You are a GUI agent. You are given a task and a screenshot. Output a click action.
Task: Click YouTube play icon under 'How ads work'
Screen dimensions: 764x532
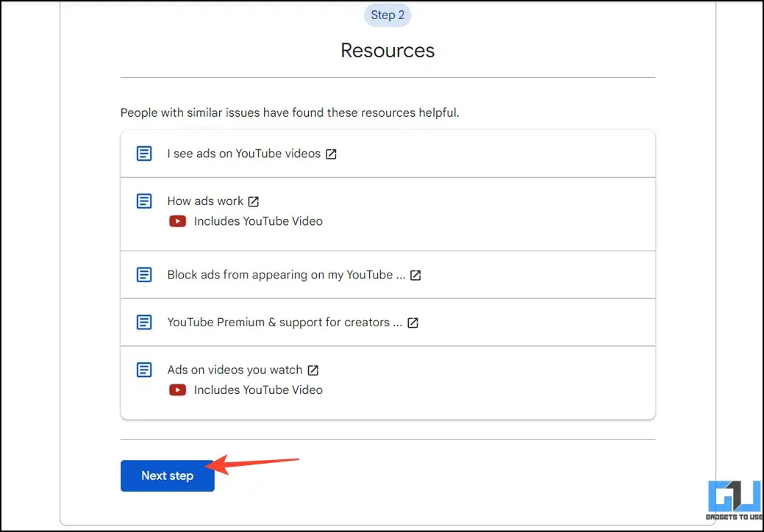[177, 221]
